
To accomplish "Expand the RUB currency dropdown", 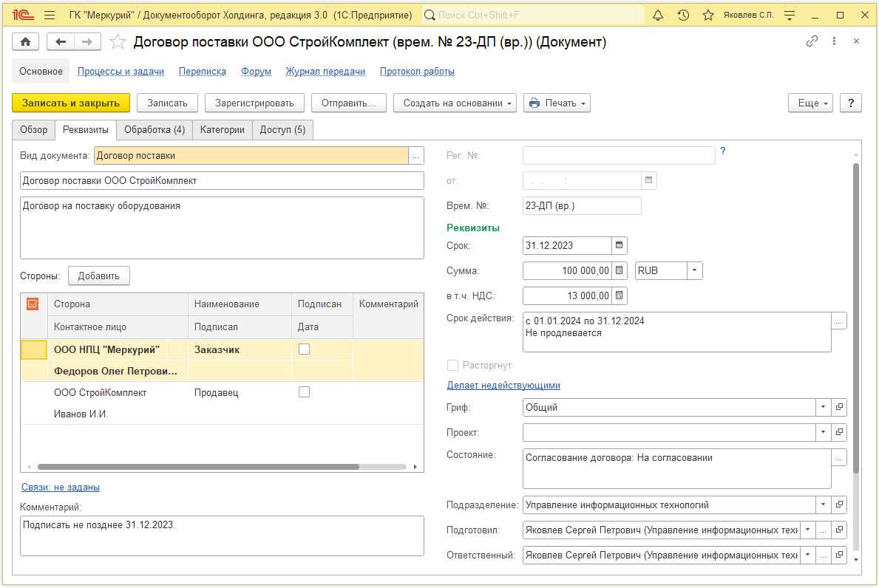I will point(694,271).
